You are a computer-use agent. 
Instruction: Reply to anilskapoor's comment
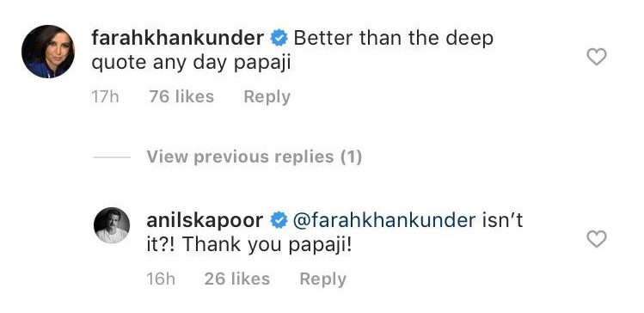(x=322, y=279)
